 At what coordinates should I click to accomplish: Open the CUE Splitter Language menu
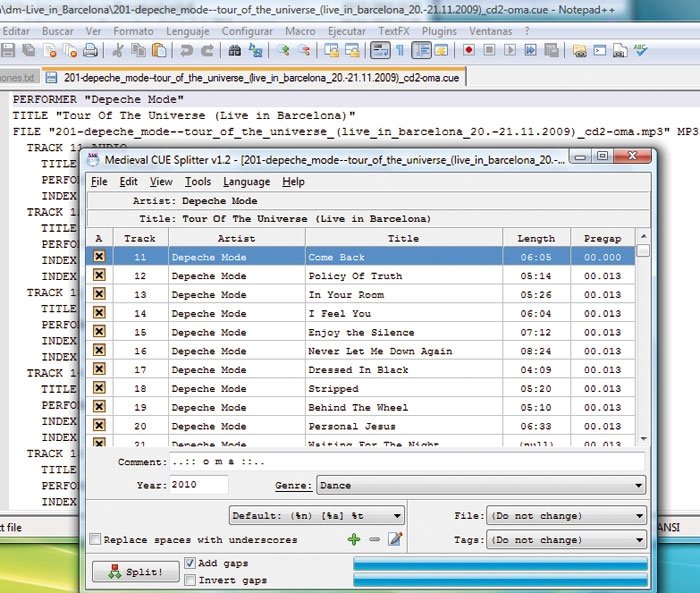(x=247, y=182)
